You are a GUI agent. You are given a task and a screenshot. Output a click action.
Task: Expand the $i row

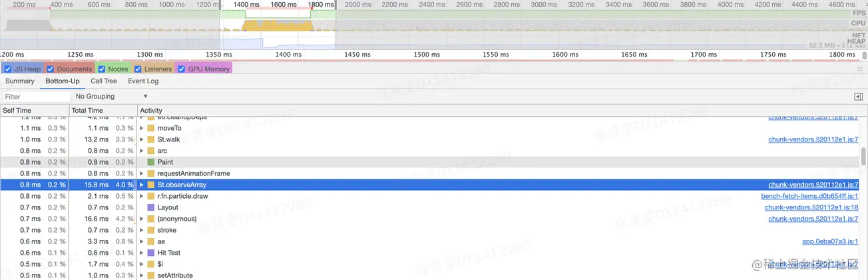click(141, 264)
